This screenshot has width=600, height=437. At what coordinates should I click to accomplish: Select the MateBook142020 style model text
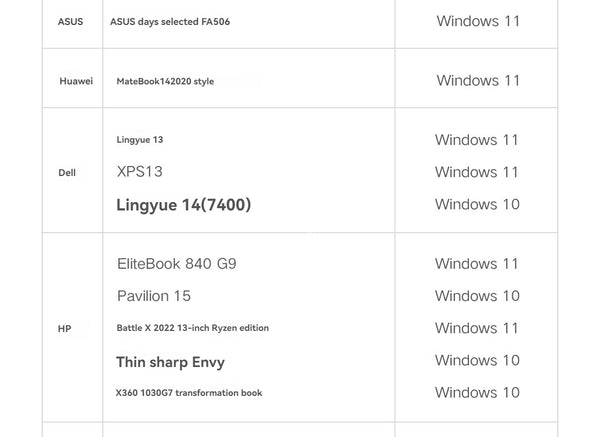165,81
